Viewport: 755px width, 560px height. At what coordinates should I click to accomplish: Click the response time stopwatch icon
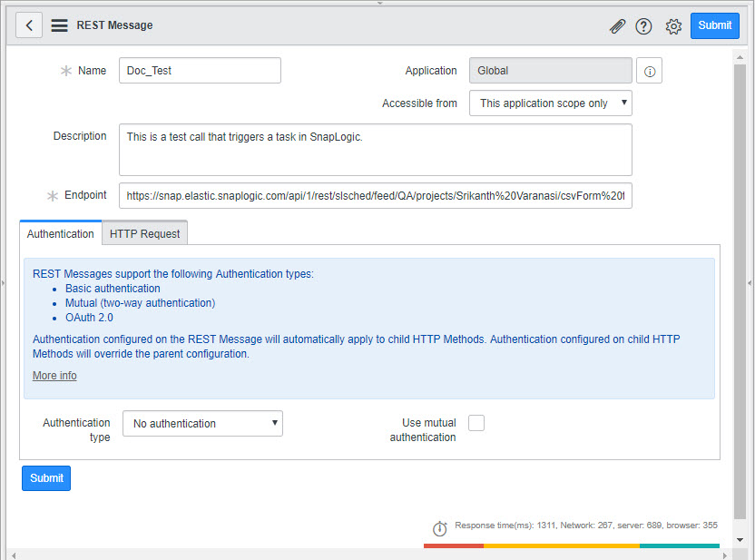439,527
